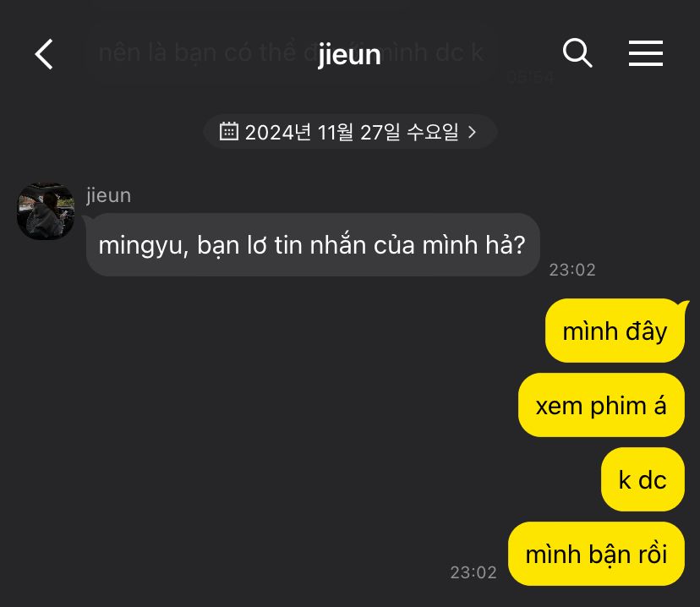Tap the jieun sender name above message
The width and height of the screenshot is (700, 607).
(108, 195)
